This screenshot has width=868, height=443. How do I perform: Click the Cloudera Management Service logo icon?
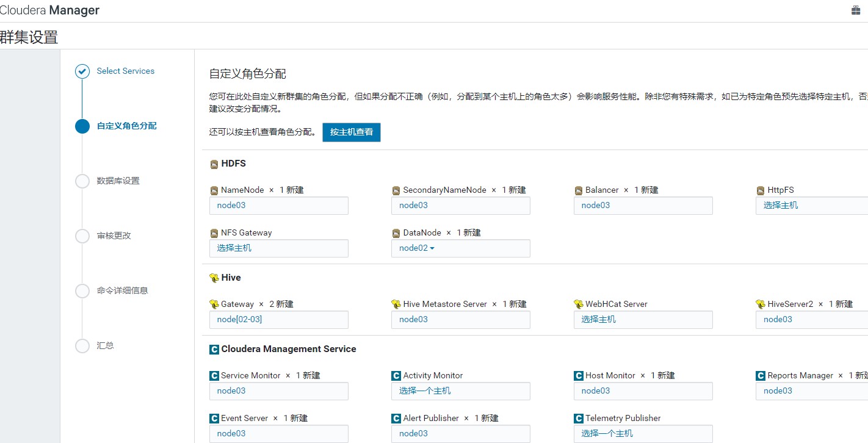[x=214, y=350]
